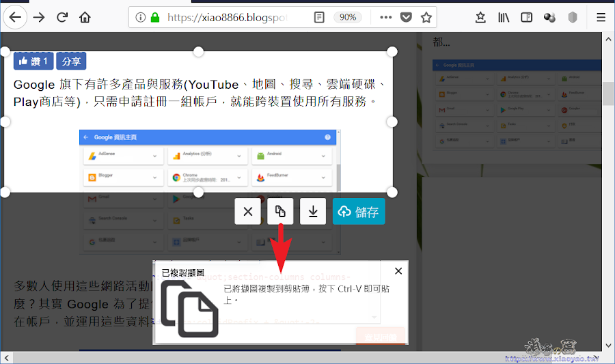Click the Google 資訊主頁 back arrow
Screen dimensions: 615x364
click(x=86, y=137)
